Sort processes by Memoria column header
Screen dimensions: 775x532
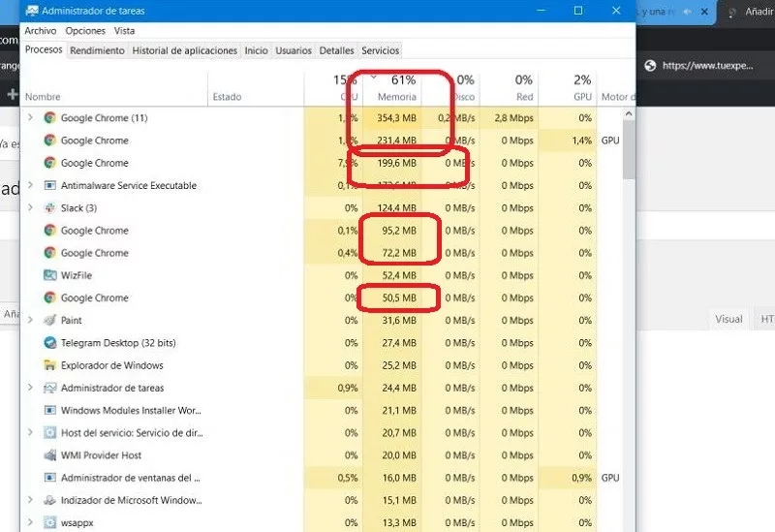397,97
